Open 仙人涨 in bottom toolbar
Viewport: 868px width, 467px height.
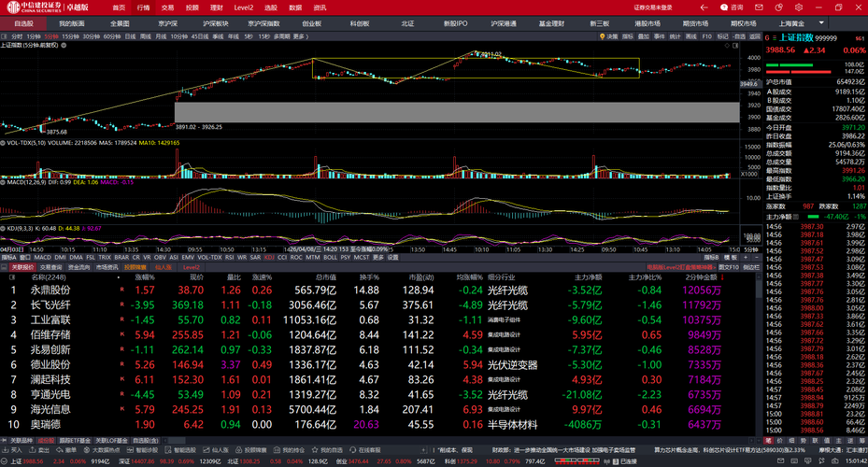pyautogui.click(x=217, y=450)
